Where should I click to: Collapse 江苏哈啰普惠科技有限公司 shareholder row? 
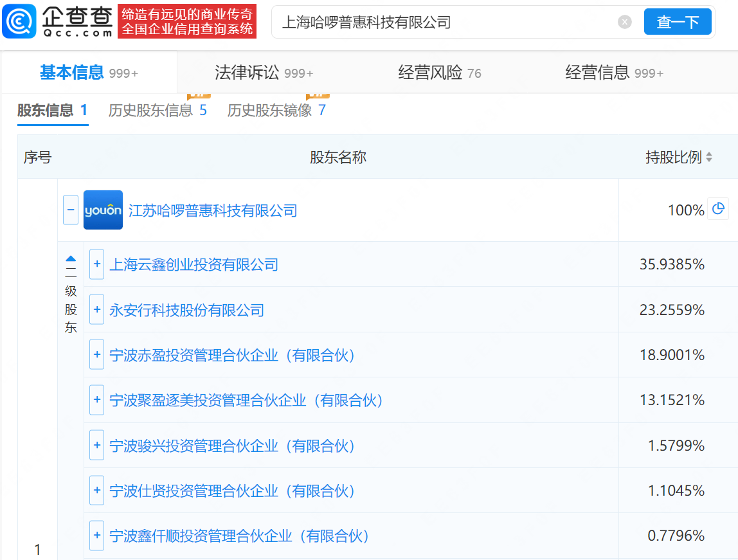pos(71,210)
